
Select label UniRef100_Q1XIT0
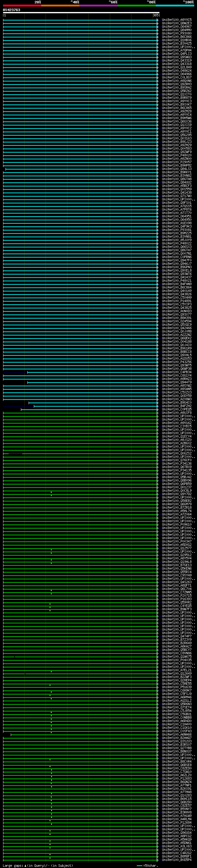pyautogui.click(x=177, y=94)
